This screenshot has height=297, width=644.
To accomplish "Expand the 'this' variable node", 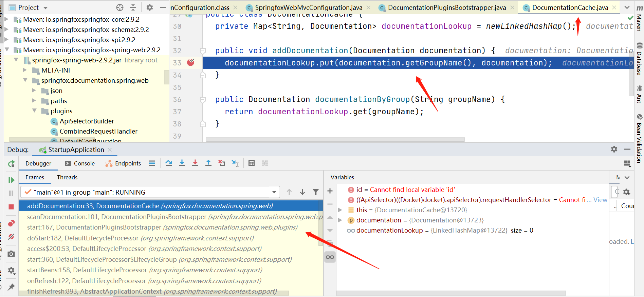I will [x=340, y=210].
